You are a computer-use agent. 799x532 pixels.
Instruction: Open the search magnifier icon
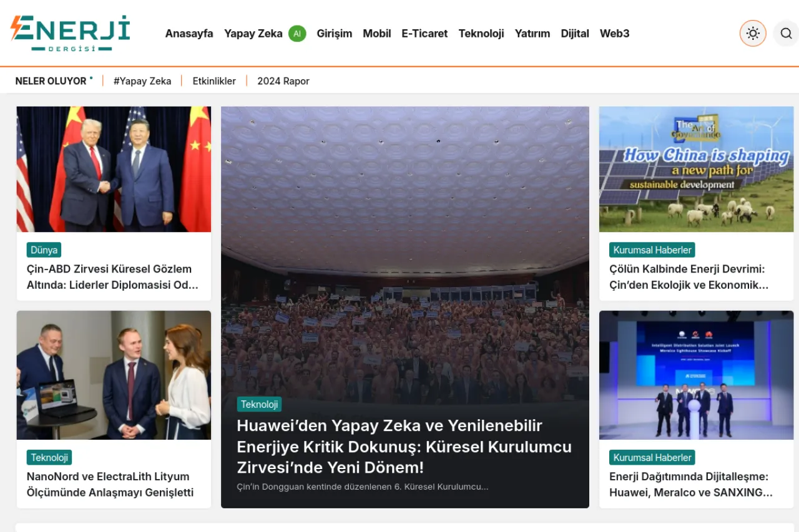[786, 34]
